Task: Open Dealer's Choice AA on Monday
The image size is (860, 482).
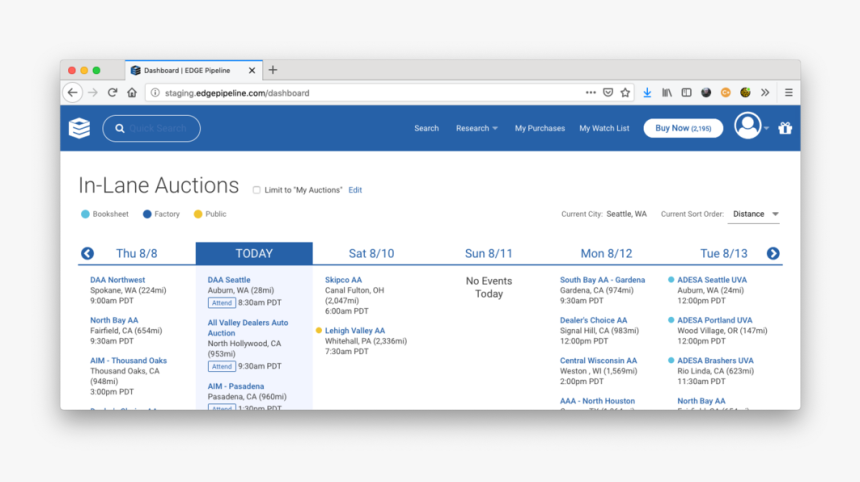Action: [593, 320]
